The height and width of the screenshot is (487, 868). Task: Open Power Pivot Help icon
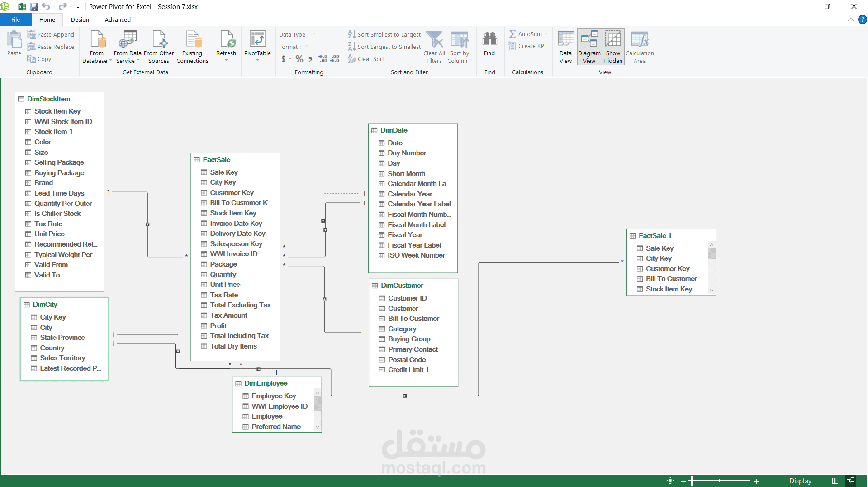pyautogui.click(x=863, y=19)
